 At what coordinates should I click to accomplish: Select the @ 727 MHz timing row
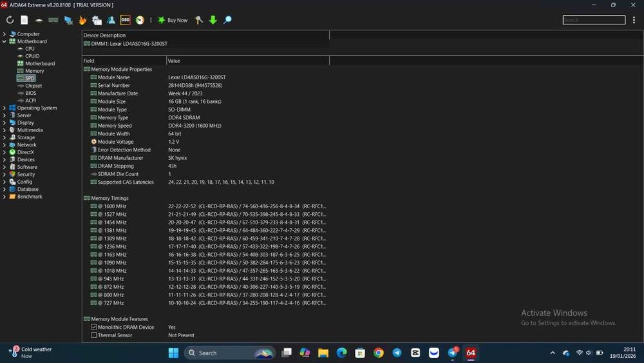pyautogui.click(x=205, y=303)
